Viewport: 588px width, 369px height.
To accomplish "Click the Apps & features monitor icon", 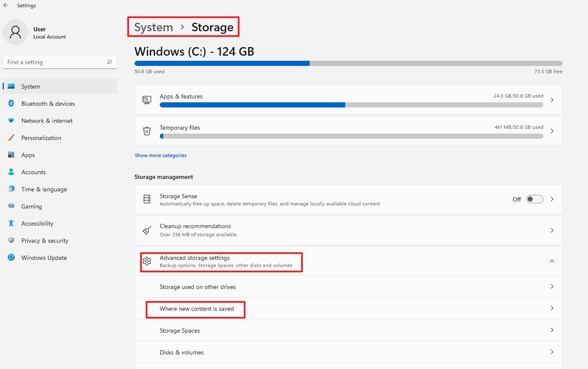I will tap(147, 100).
